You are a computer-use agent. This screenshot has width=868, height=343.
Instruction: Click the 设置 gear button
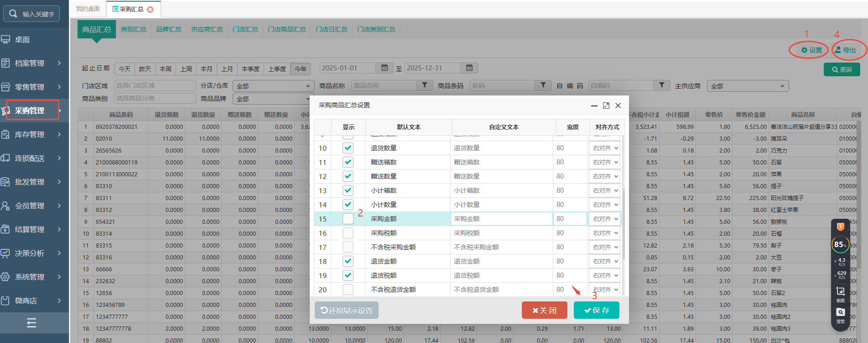coord(812,50)
